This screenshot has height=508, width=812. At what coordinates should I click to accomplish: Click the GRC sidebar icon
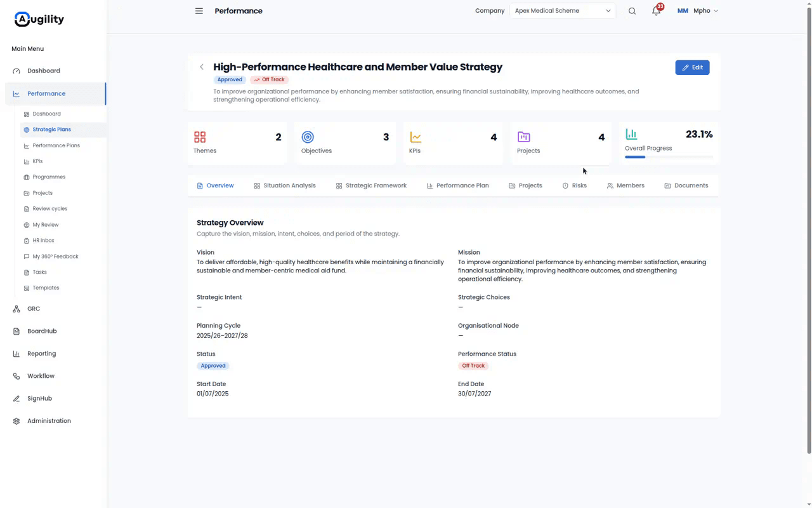pos(16,309)
